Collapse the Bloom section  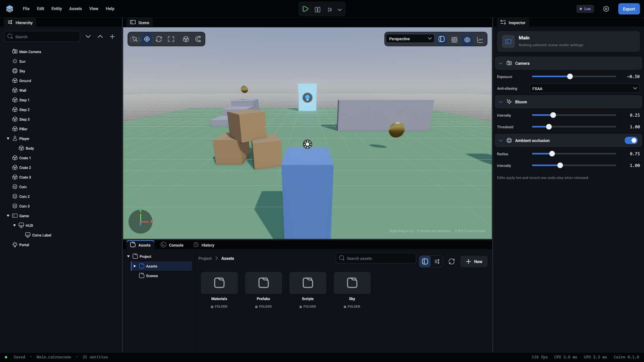501,102
